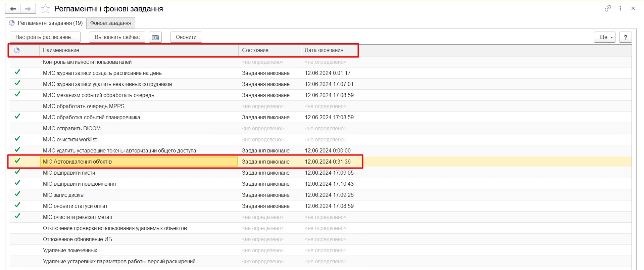Image resolution: width=644 pixels, height=270 pixels.
Task: Close the form with X icon
Action: (633, 8)
